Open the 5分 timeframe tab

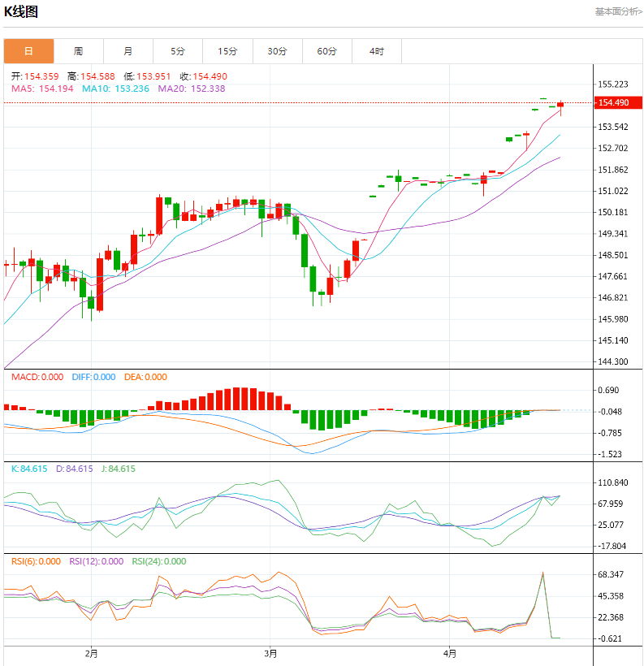pyautogui.click(x=178, y=51)
